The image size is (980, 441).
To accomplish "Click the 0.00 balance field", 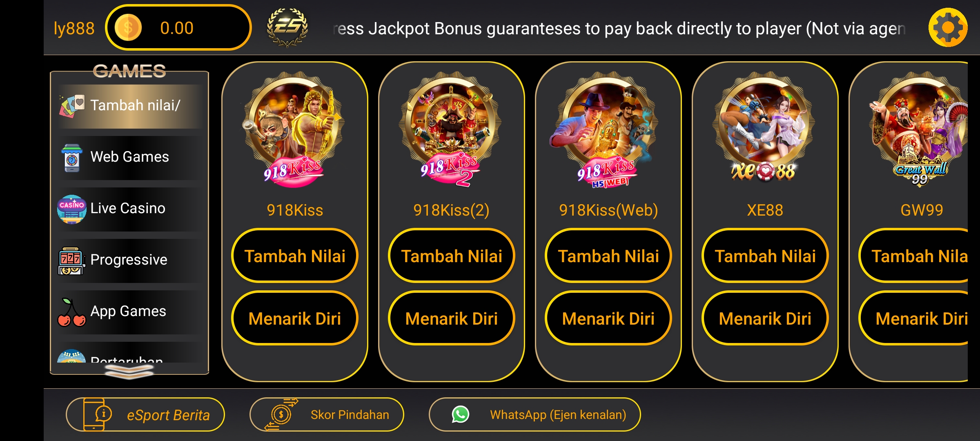I will (178, 28).
